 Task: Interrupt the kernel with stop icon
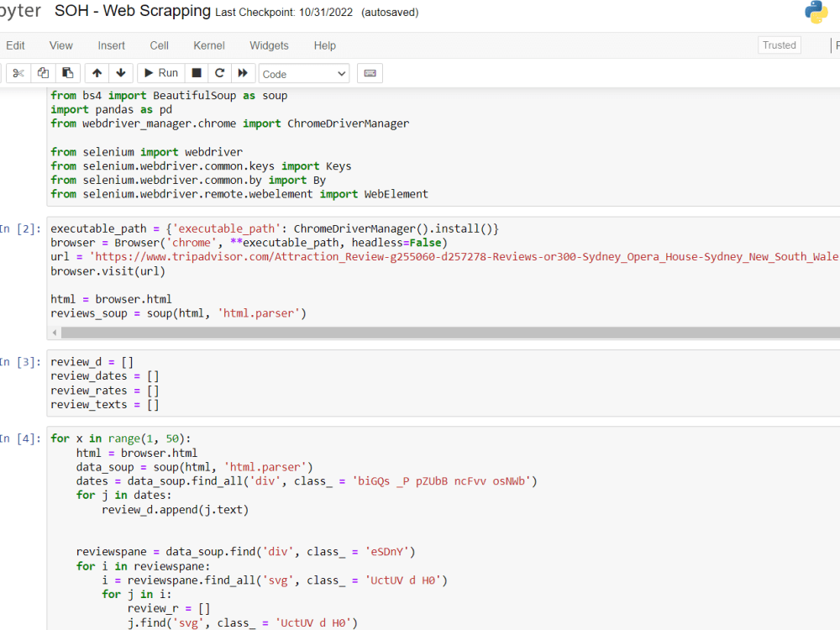point(196,73)
